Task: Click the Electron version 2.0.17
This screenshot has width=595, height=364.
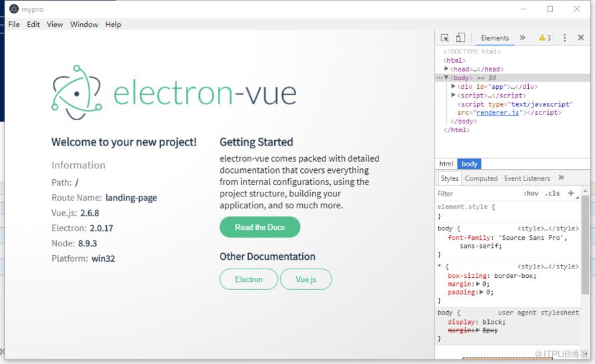Action: coord(102,228)
